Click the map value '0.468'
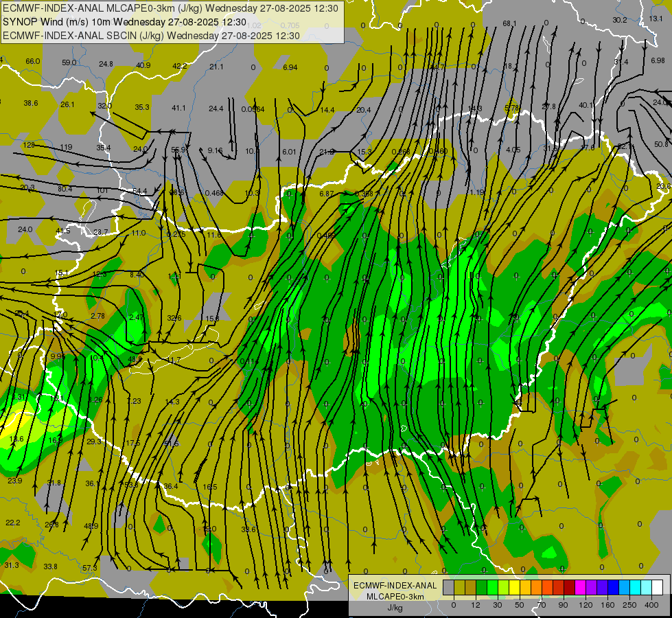Image resolution: width=672 pixels, height=618 pixels. tap(214, 193)
